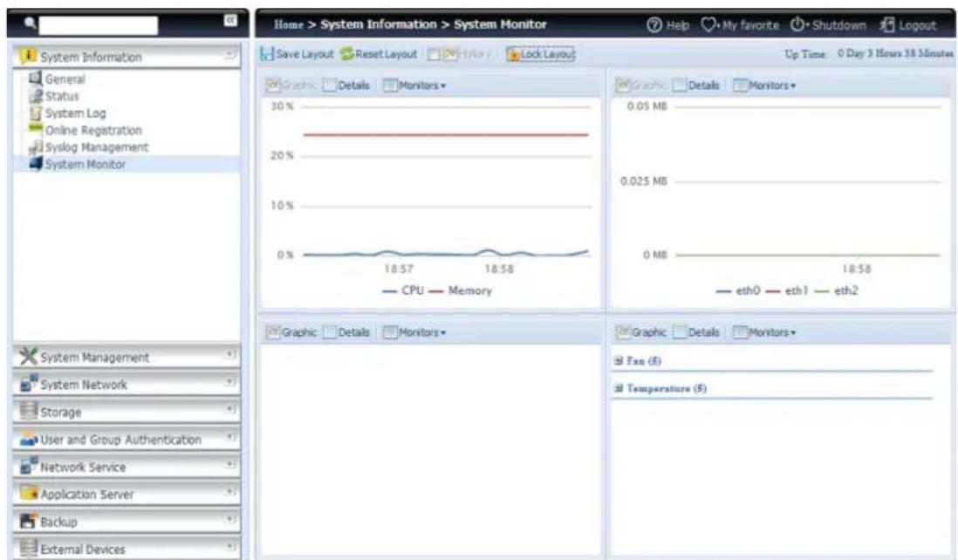Viewport: 958px width, 560px height.
Task: Select Graphic in the CPU/Memory panel
Action: coord(291,85)
